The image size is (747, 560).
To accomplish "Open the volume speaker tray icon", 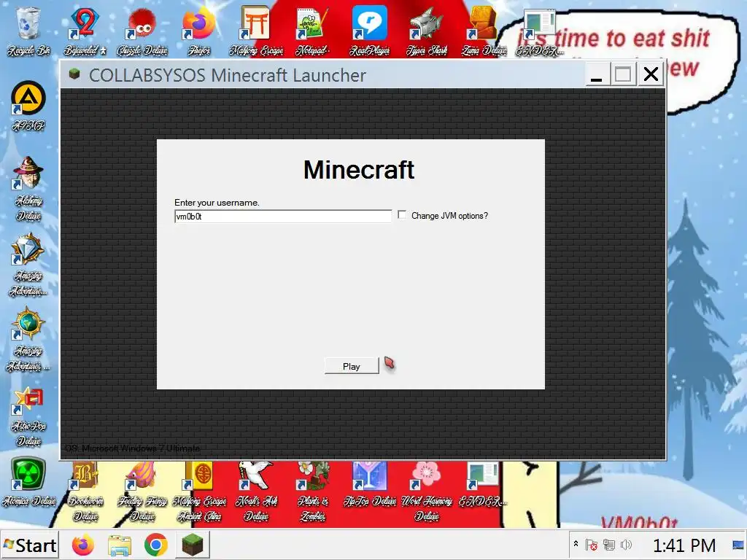I will tap(627, 544).
